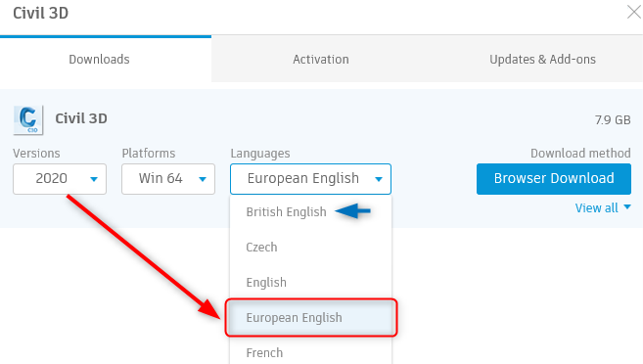Select European English in the language list
Image resolution: width=643 pixels, height=364 pixels.
click(311, 318)
